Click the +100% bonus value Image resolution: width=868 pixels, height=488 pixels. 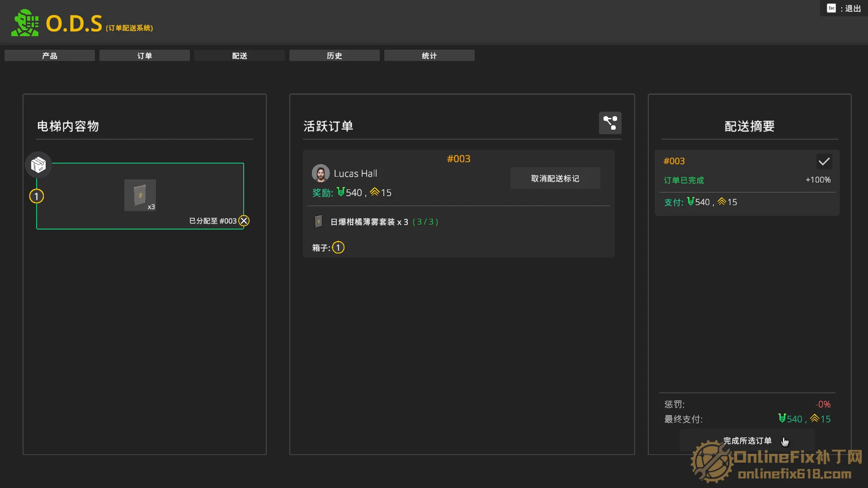818,180
